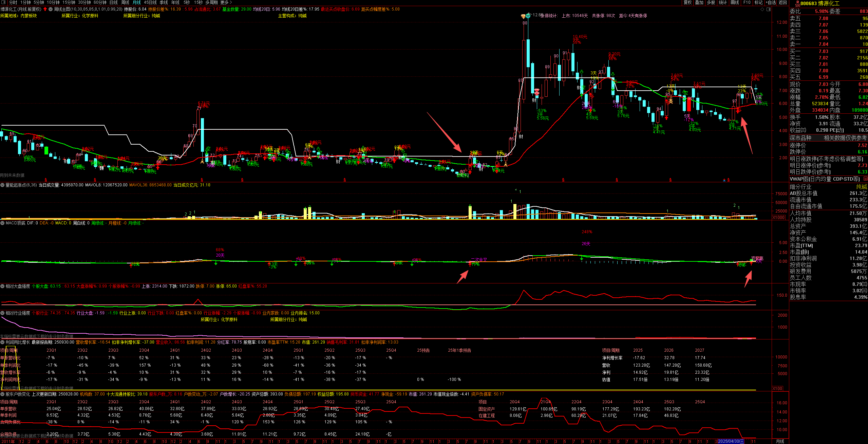This screenshot has height=444, width=868.
Task: Toggle the 画线 drawing tools
Action: point(735,2)
